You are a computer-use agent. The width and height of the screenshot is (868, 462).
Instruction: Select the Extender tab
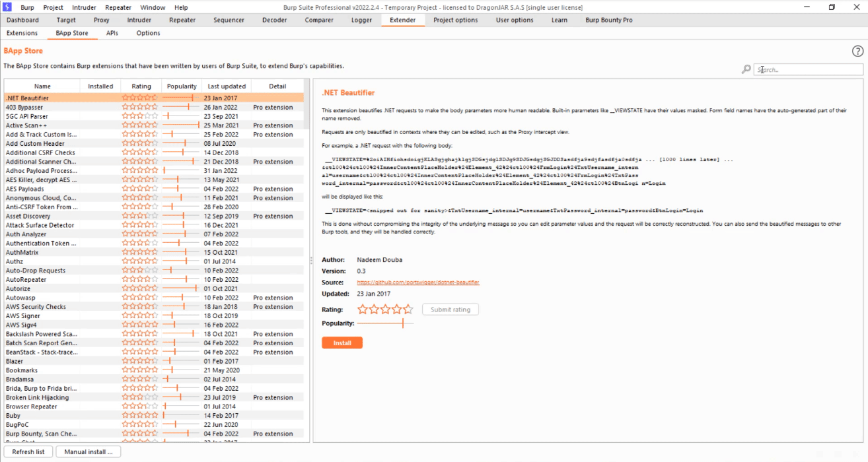click(403, 20)
